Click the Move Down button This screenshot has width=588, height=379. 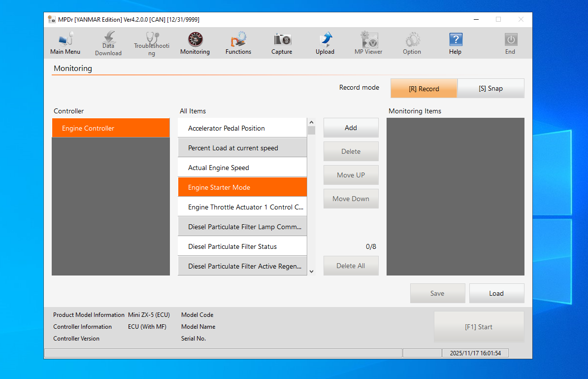tap(351, 199)
